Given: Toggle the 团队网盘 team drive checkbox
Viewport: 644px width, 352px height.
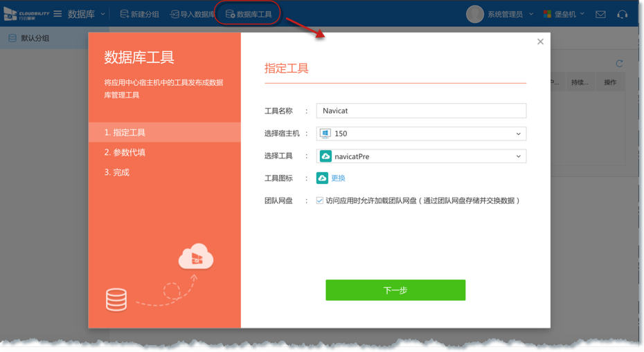Looking at the screenshot, I should tap(319, 201).
